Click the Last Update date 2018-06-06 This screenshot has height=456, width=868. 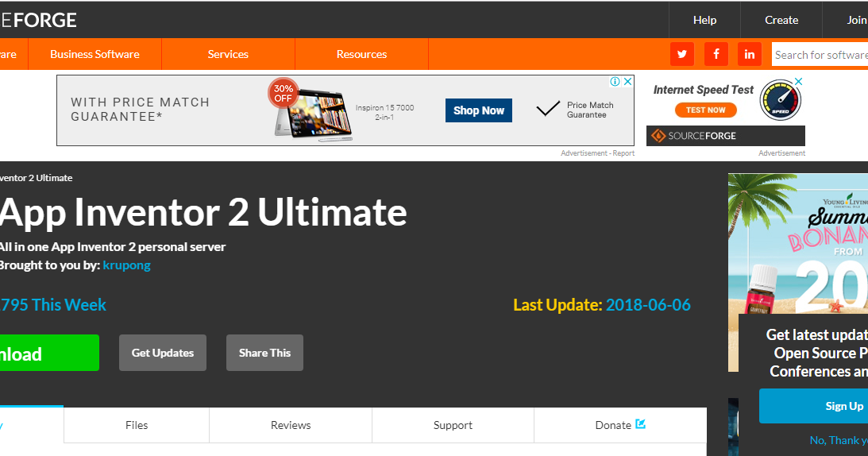(648, 305)
